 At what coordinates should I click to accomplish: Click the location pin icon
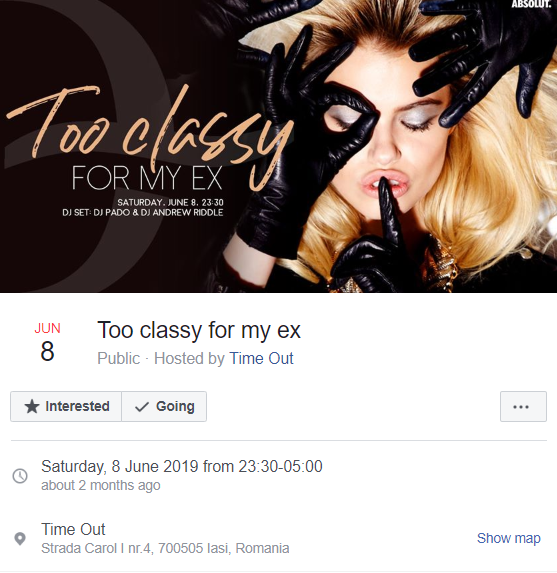tap(20, 539)
